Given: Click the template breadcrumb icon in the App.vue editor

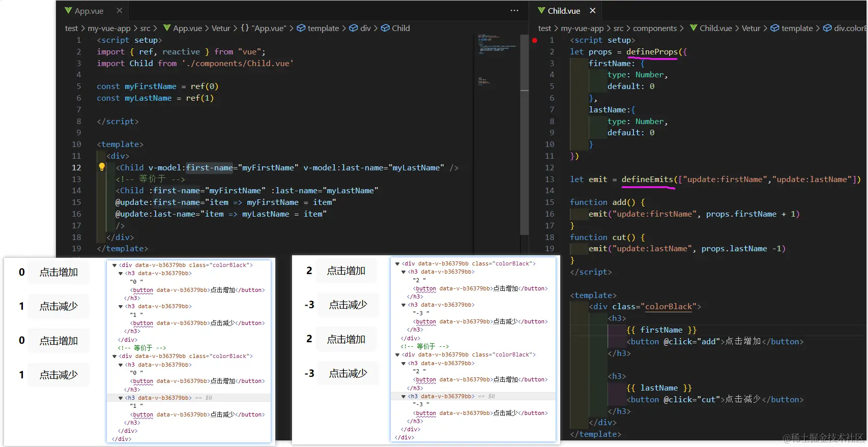Looking at the screenshot, I should [x=301, y=28].
